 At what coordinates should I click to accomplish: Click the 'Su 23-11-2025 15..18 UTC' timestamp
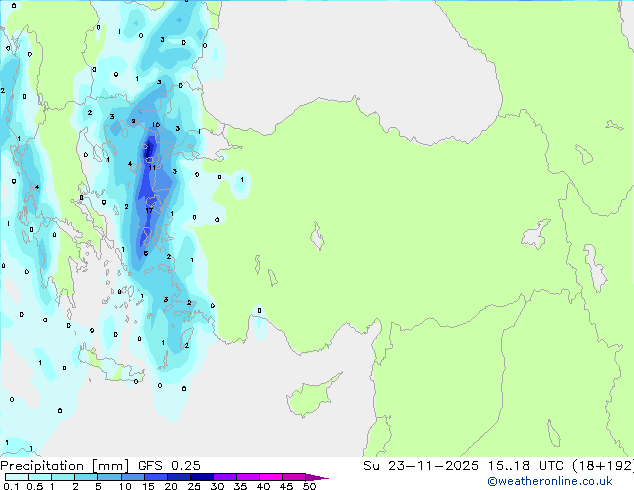[463, 466]
